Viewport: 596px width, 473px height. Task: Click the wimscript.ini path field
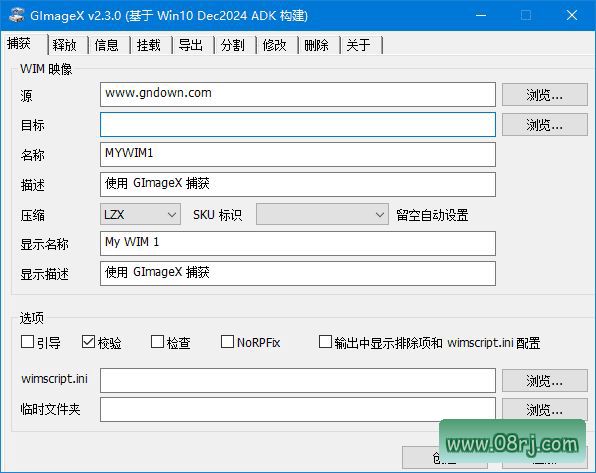[298, 380]
